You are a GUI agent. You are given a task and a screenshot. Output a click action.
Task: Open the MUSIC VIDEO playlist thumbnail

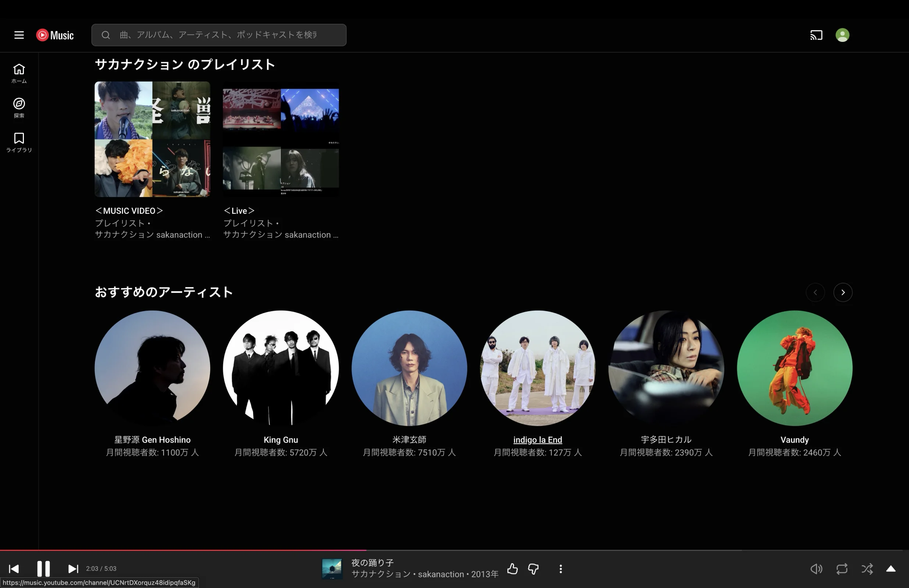coord(152,139)
